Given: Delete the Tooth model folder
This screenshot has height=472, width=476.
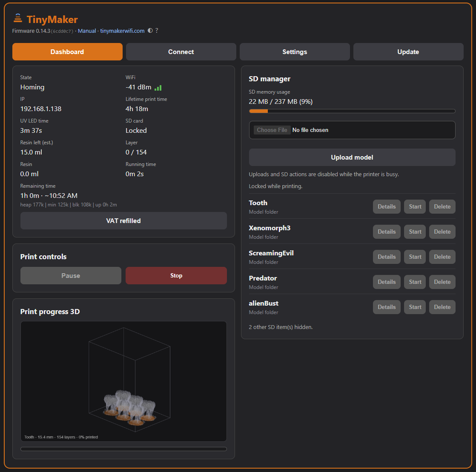Looking at the screenshot, I should coord(442,206).
